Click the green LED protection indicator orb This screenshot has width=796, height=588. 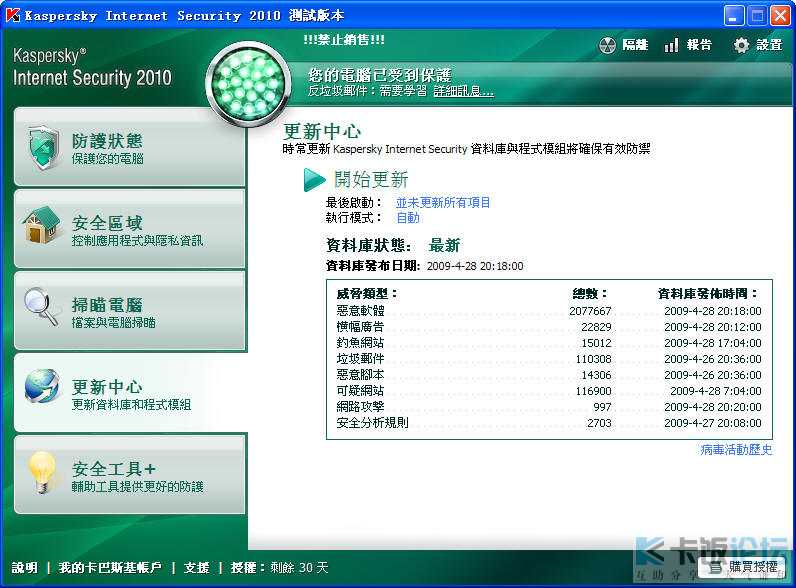pos(249,84)
